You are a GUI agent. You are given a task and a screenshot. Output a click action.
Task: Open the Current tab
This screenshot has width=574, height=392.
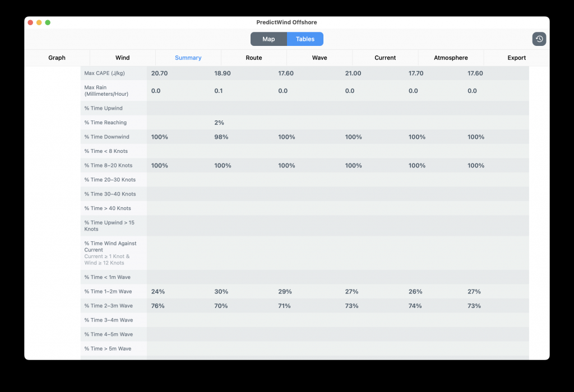(385, 58)
